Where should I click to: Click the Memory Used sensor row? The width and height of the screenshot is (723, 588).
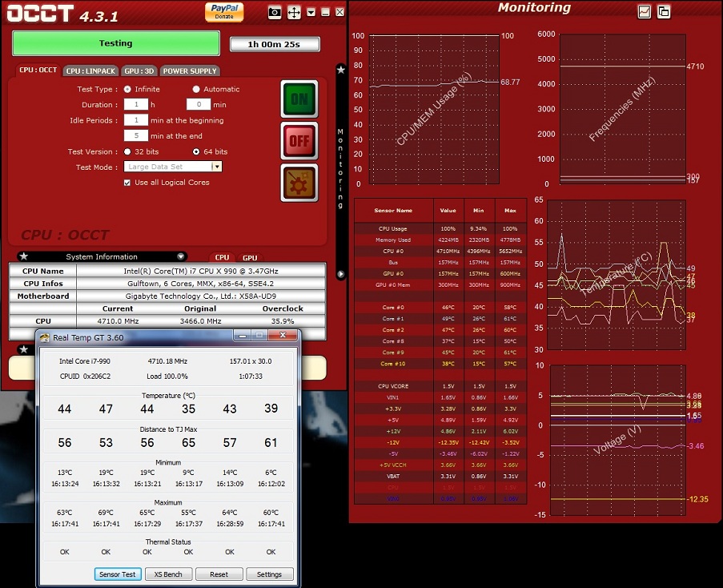pos(440,240)
